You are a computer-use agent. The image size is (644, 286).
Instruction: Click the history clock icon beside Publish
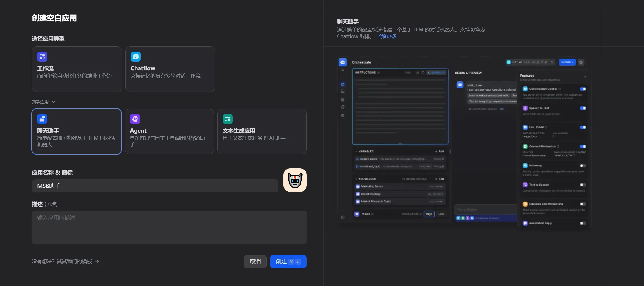click(581, 62)
